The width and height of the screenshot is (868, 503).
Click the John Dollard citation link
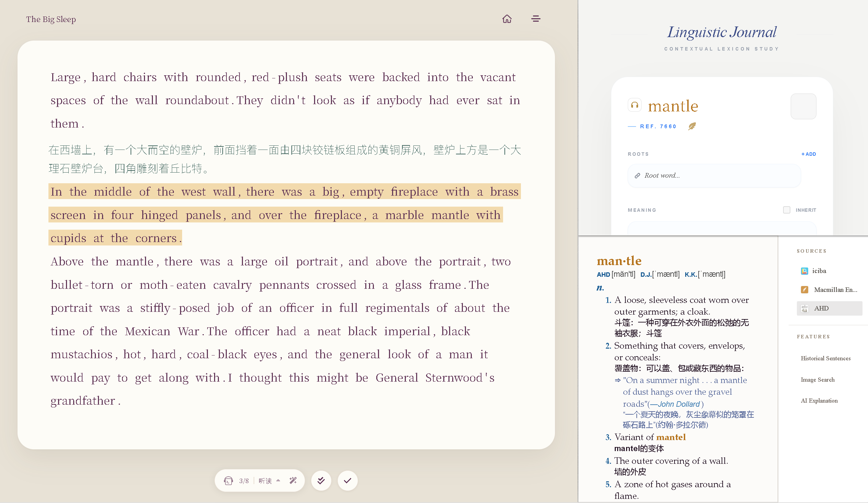pyautogui.click(x=679, y=404)
